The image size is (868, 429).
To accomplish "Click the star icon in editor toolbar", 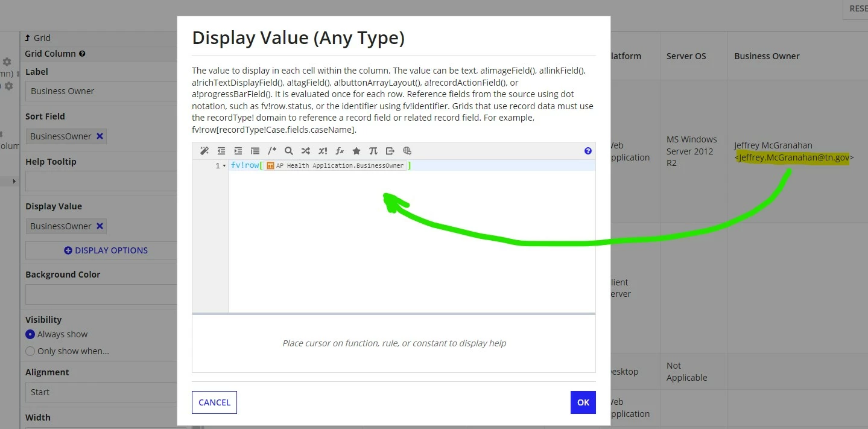I will (356, 151).
